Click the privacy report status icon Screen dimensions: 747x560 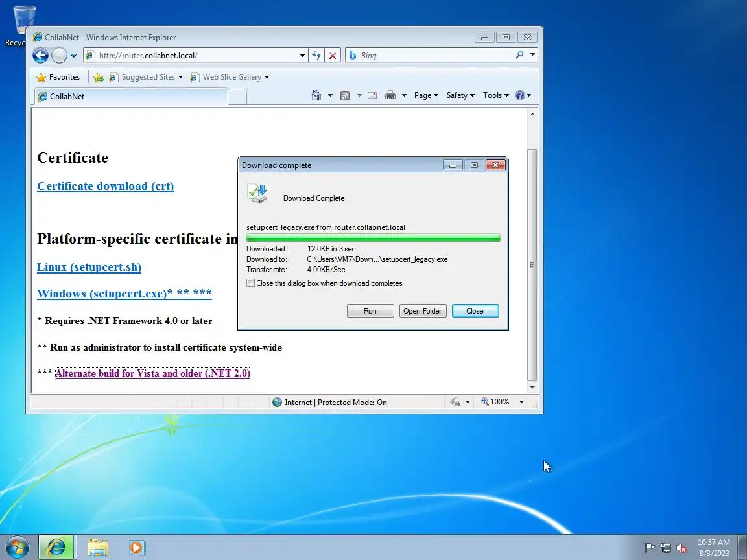coord(455,402)
